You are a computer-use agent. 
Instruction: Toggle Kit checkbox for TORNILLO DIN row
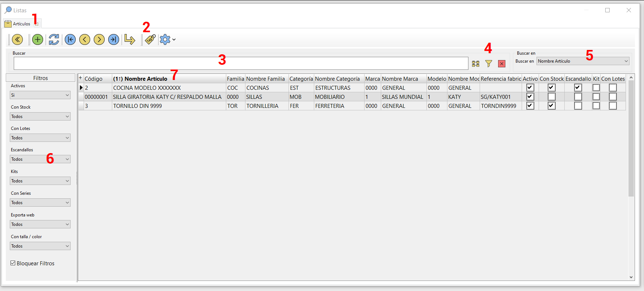596,106
